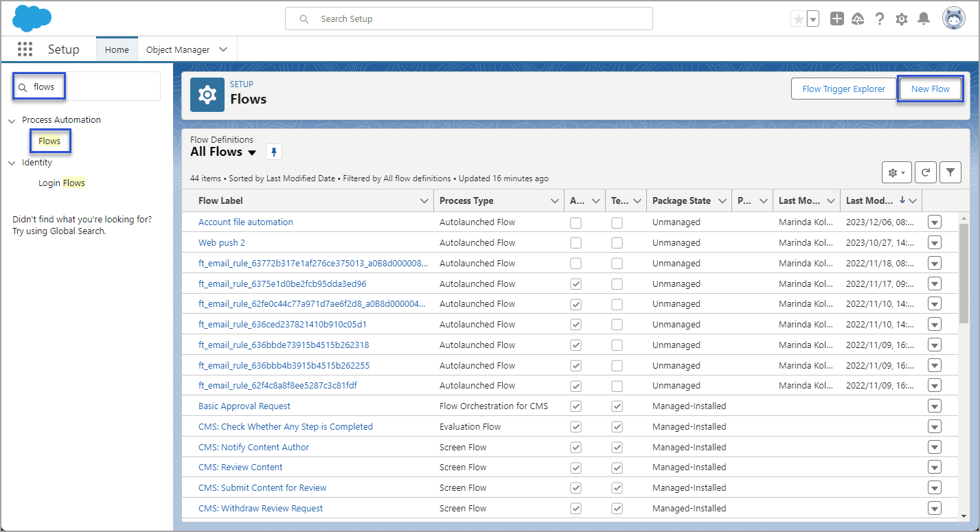Toggle Active checkbox for Web push 2
This screenshot has width=980, height=532.
[576, 243]
